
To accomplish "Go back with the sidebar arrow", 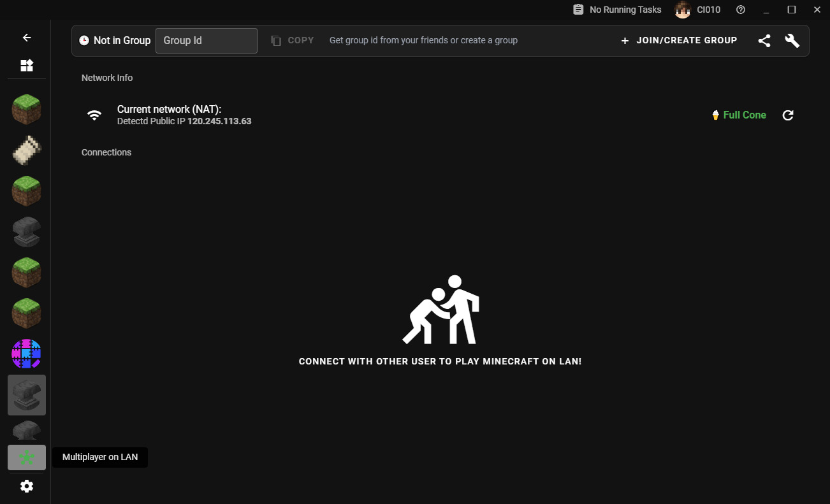I will click(x=27, y=38).
